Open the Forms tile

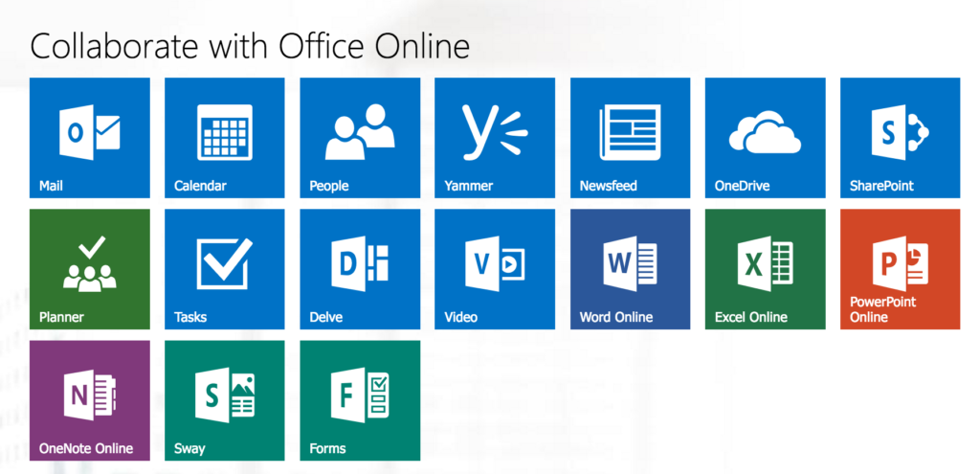click(360, 400)
